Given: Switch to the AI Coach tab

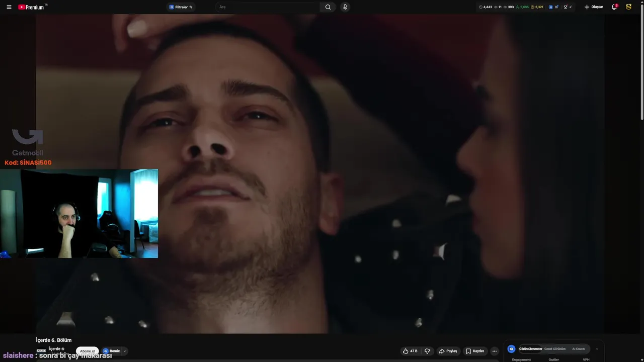Looking at the screenshot, I should click(x=579, y=349).
